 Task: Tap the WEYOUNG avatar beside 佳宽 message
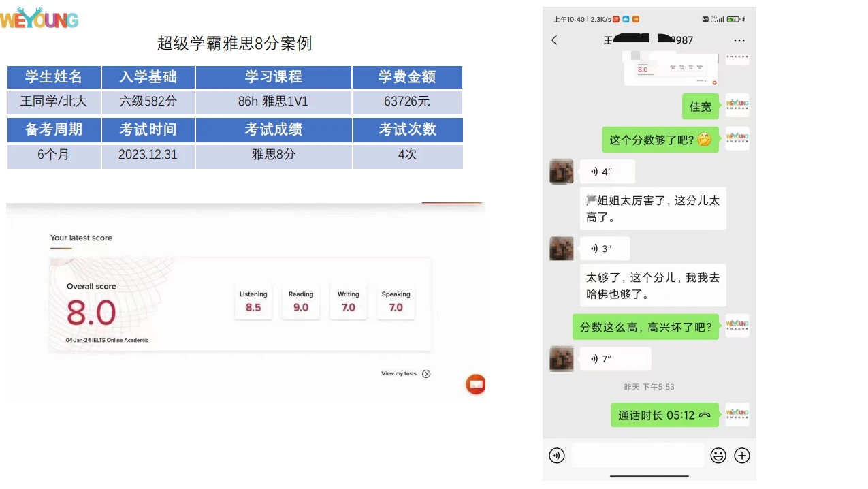(x=737, y=106)
